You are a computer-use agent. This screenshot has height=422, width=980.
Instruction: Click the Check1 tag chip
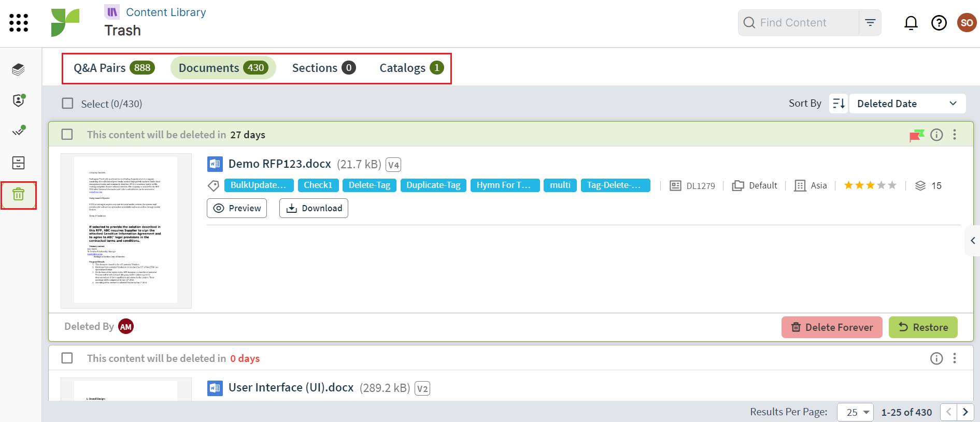318,185
